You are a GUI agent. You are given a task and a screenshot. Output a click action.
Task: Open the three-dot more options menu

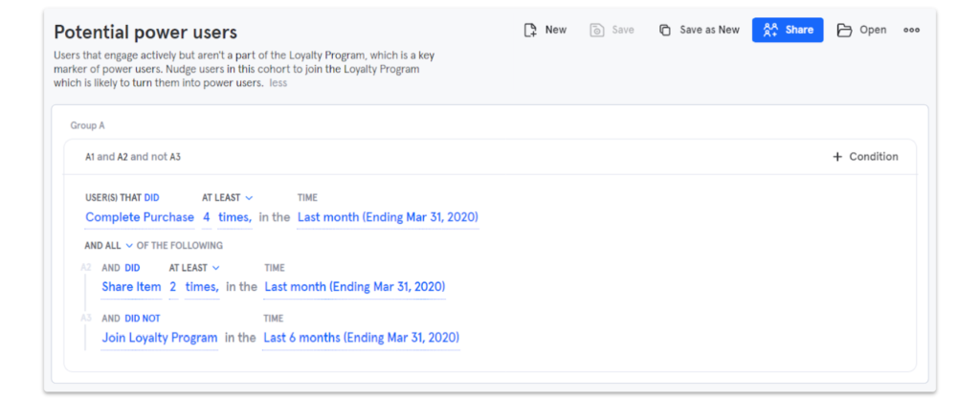click(x=911, y=30)
